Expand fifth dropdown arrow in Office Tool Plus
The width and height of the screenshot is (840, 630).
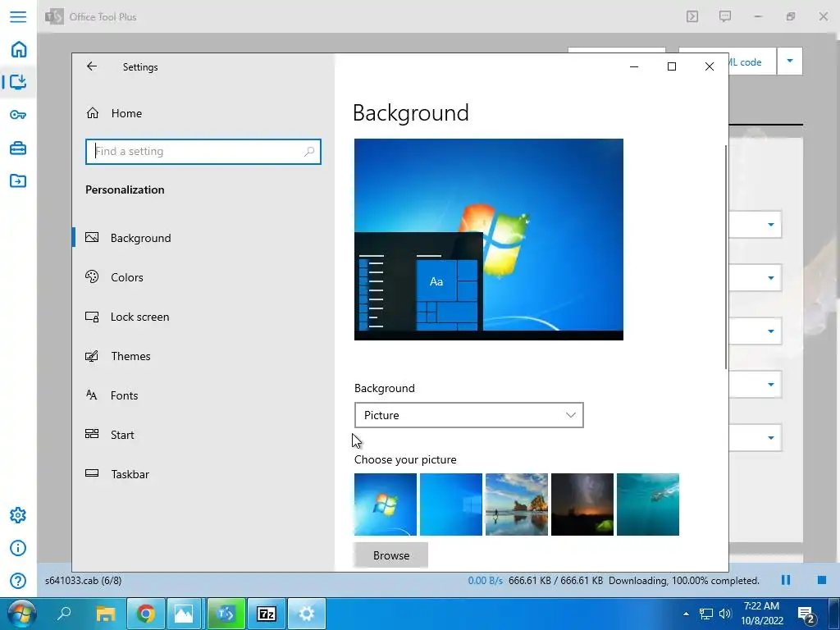tap(771, 438)
